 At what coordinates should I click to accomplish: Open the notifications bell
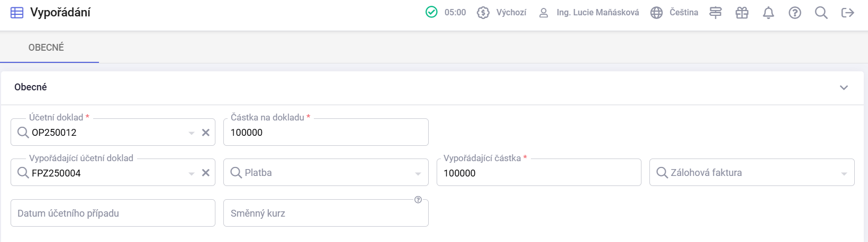768,13
